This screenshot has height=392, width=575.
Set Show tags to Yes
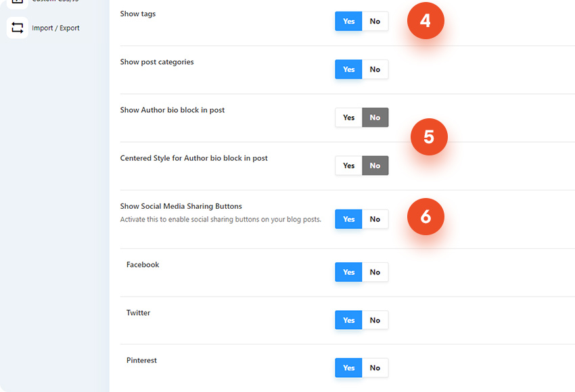(348, 21)
